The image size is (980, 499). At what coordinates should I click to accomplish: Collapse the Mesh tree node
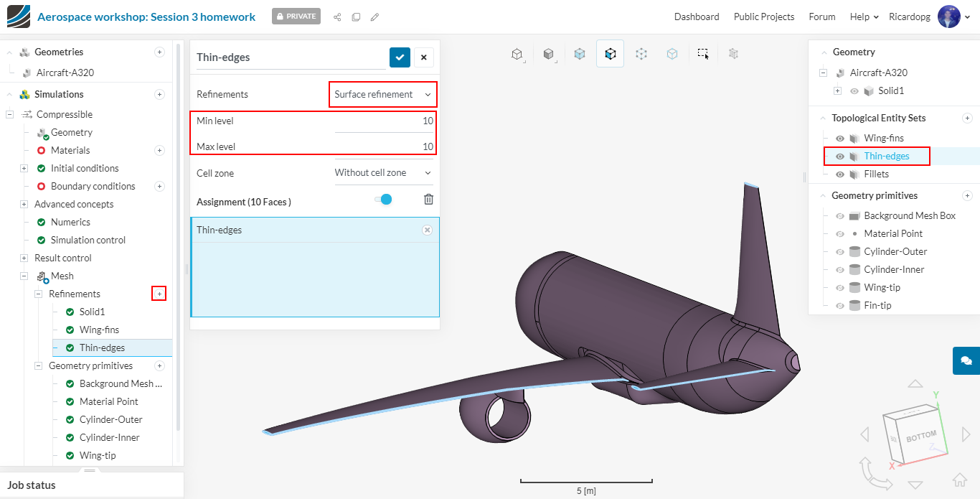pyautogui.click(x=24, y=276)
